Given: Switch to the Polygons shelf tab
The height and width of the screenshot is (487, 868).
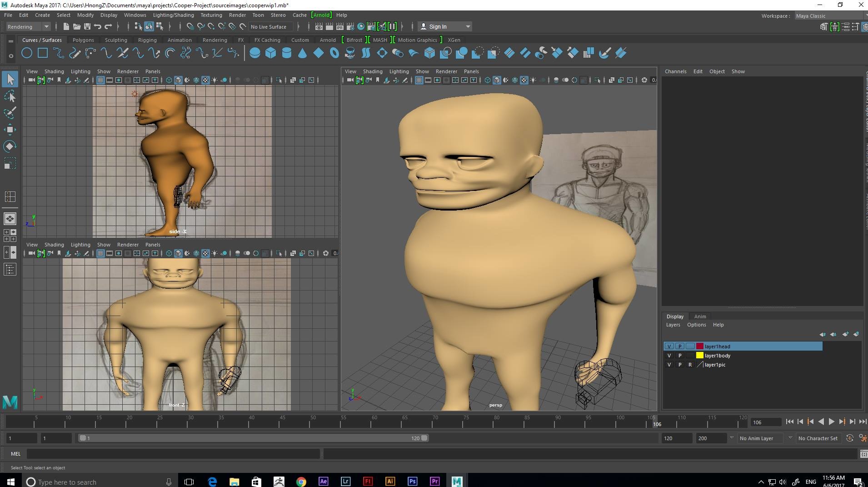Looking at the screenshot, I should click(x=83, y=40).
